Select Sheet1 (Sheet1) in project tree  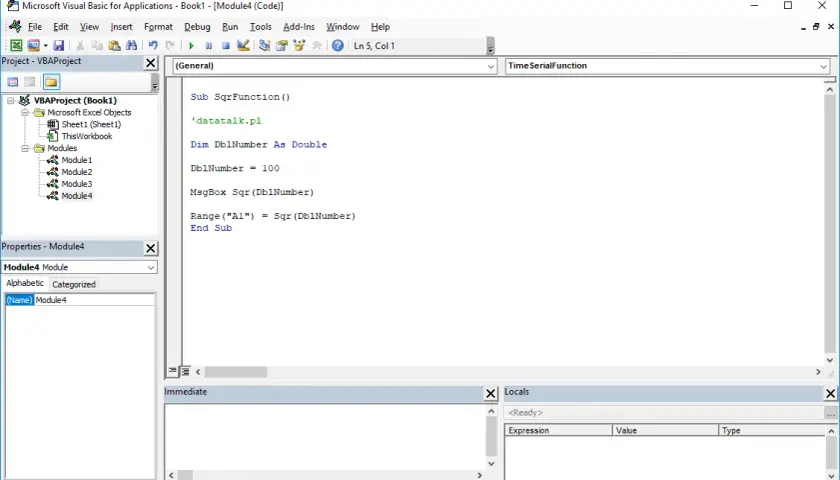pyautogui.click(x=91, y=124)
